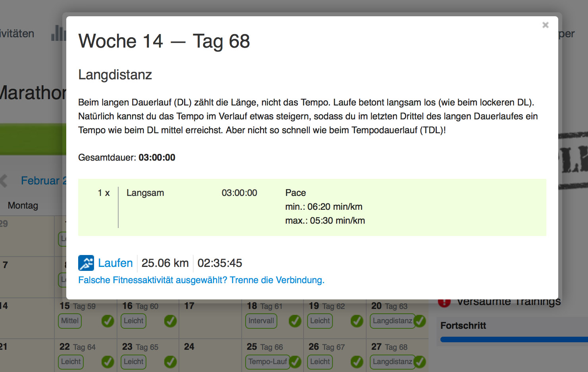The height and width of the screenshot is (372, 588).
Task: Click green checkmark on day 18 Intervall
Action: [295, 321]
